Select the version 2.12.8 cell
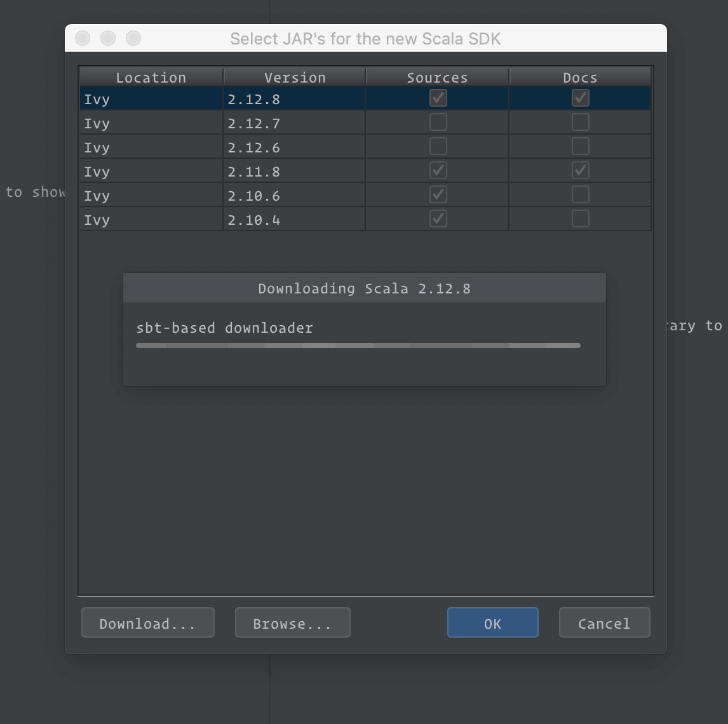The width and height of the screenshot is (728, 724). coord(294,98)
